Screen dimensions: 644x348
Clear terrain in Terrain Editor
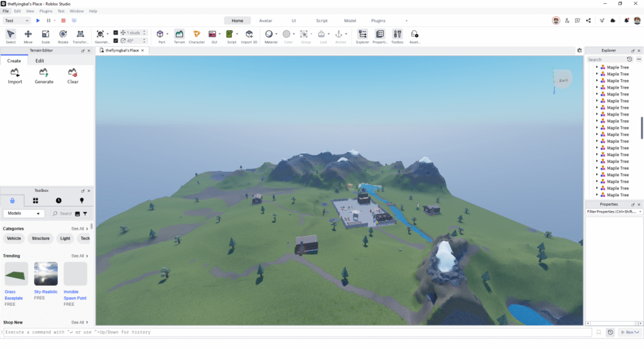[x=73, y=76]
